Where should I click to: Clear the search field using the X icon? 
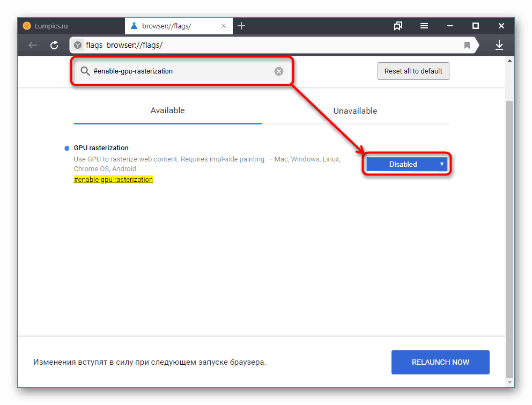tap(279, 71)
